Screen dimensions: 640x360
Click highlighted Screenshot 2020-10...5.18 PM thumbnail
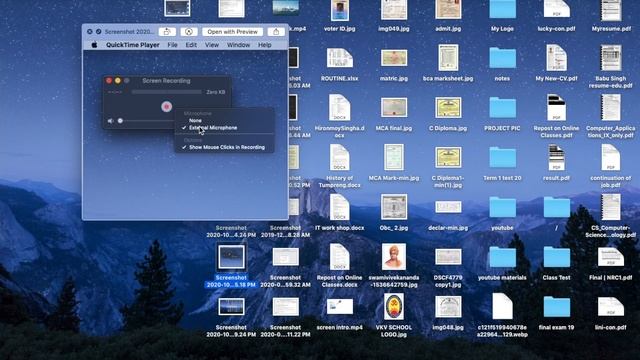pyautogui.click(x=231, y=257)
